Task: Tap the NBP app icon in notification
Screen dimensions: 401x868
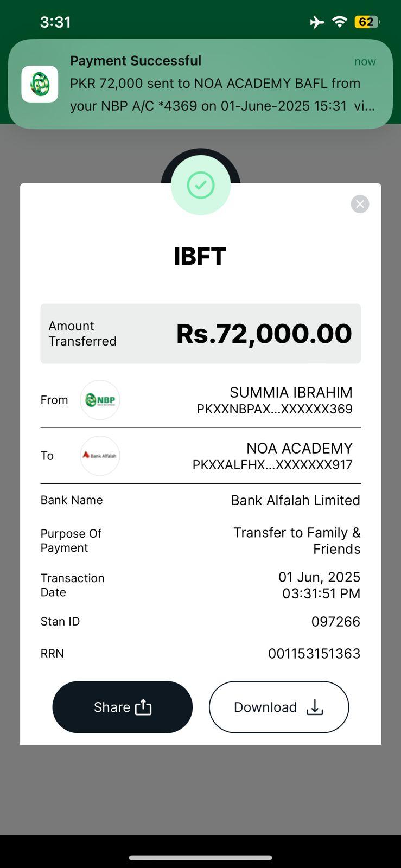Action: point(40,84)
